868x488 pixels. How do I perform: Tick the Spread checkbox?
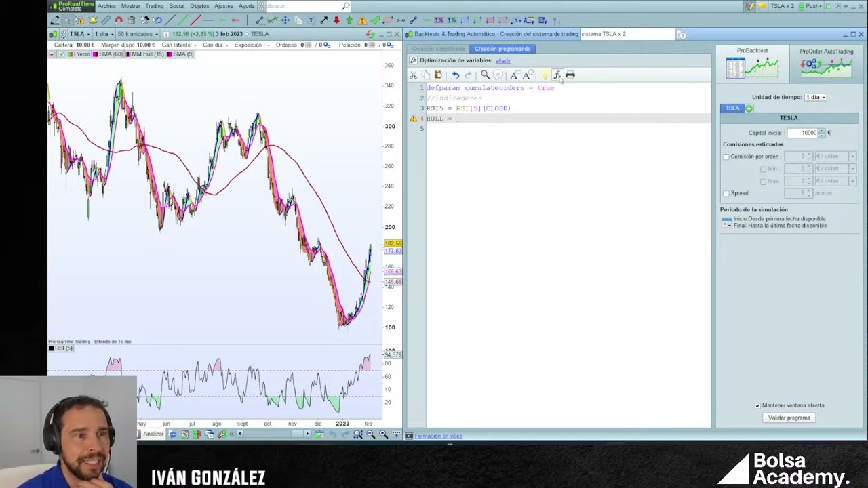pos(726,193)
